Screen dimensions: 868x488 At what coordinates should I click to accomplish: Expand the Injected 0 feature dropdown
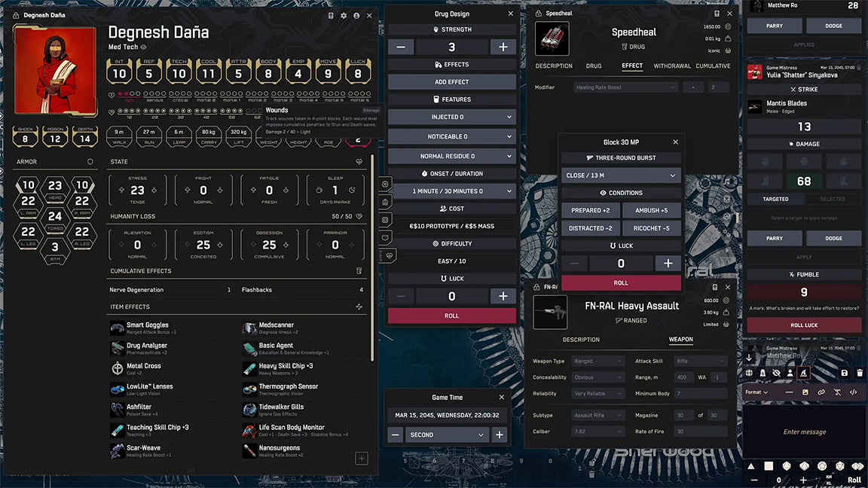[452, 117]
